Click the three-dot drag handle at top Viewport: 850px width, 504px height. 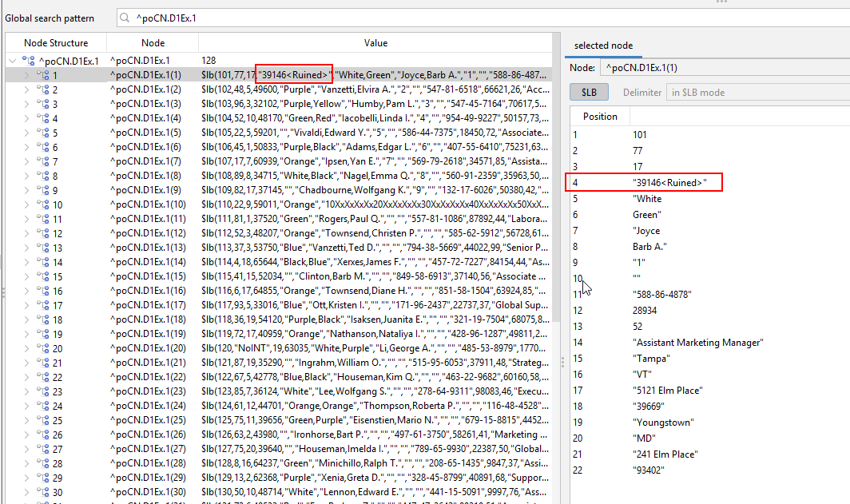[721, 2]
